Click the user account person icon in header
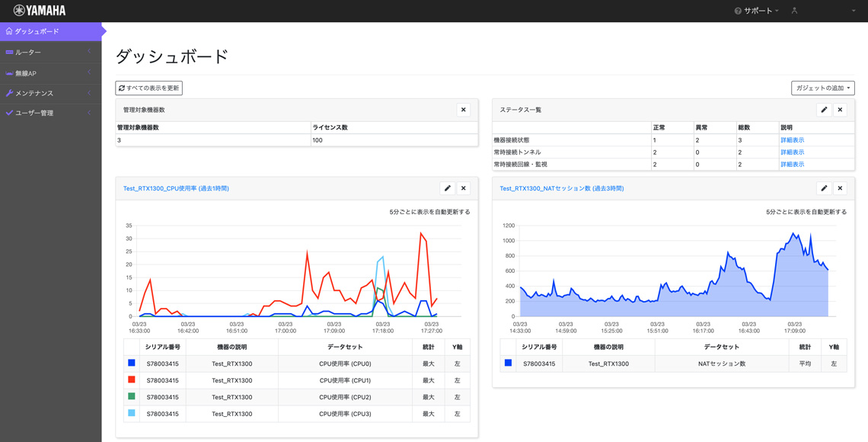868x442 pixels. [793, 11]
